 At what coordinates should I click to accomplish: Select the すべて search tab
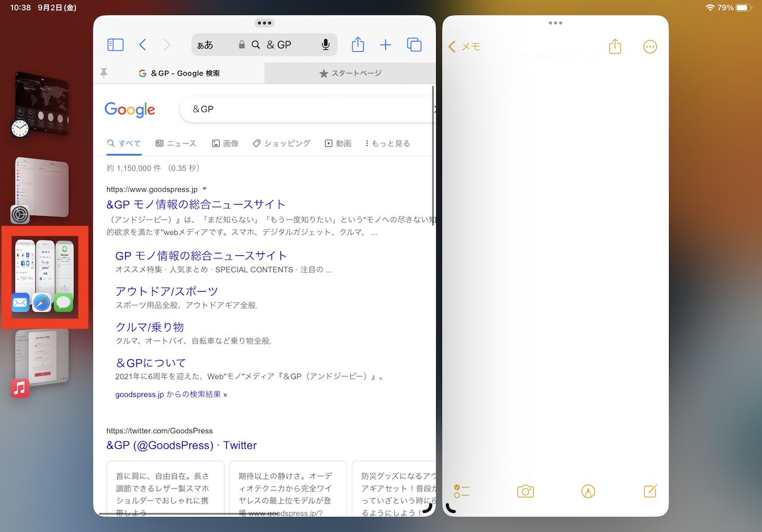124,143
